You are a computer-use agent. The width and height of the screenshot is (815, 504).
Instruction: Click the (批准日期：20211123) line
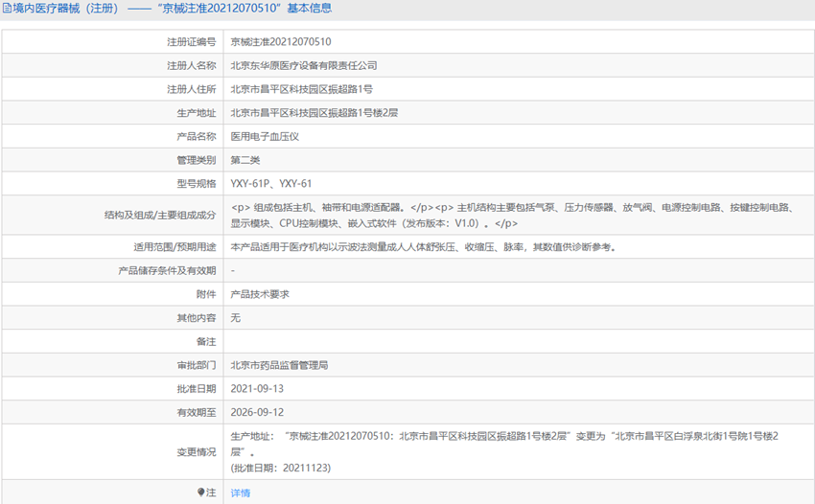[281, 469]
